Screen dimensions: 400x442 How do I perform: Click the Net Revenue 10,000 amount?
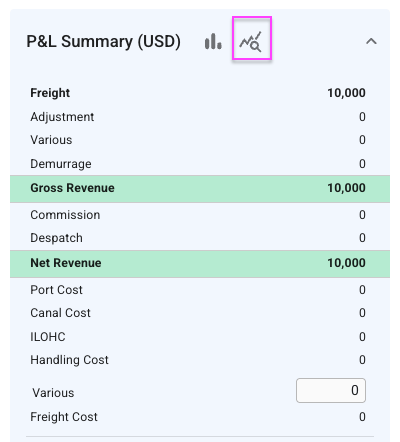pos(346,263)
